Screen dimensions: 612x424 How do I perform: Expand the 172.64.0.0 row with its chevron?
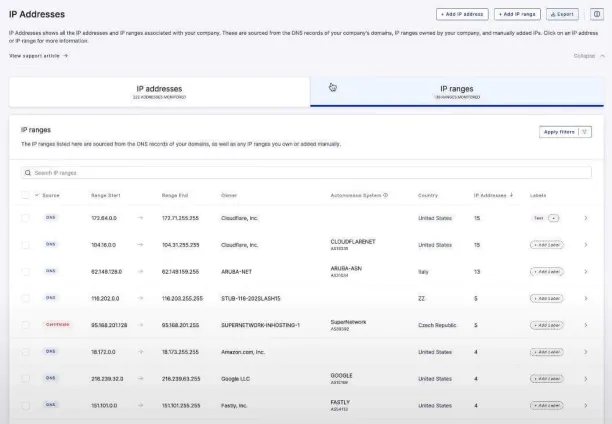[x=586, y=218]
